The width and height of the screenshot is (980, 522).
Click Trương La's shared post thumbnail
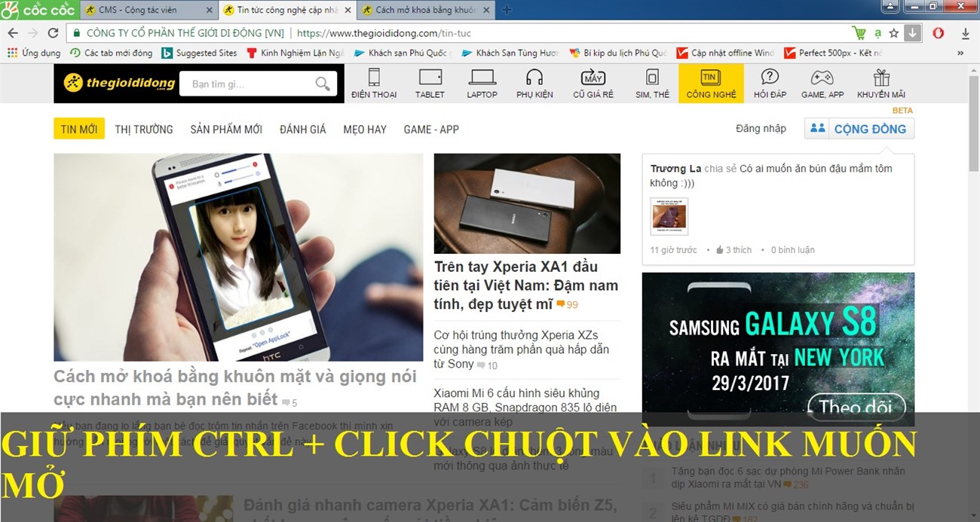669,216
